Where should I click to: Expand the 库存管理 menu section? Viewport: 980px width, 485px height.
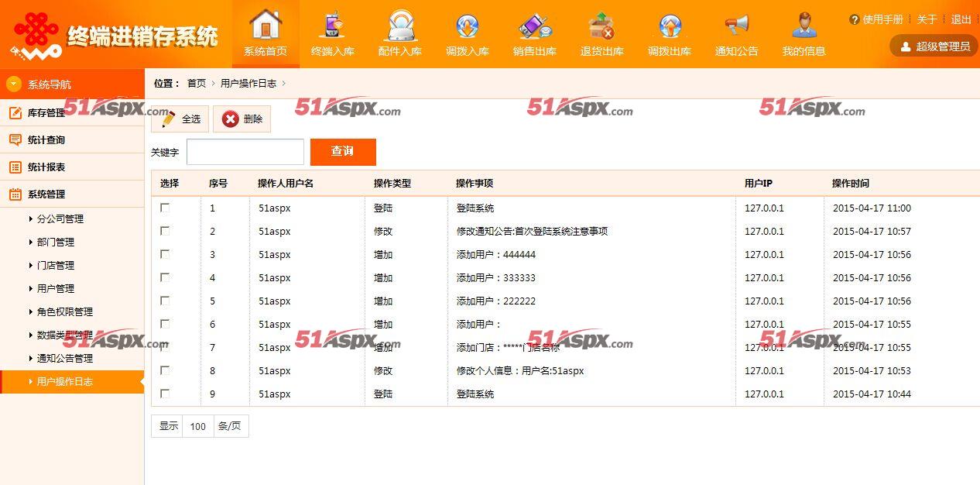46,113
